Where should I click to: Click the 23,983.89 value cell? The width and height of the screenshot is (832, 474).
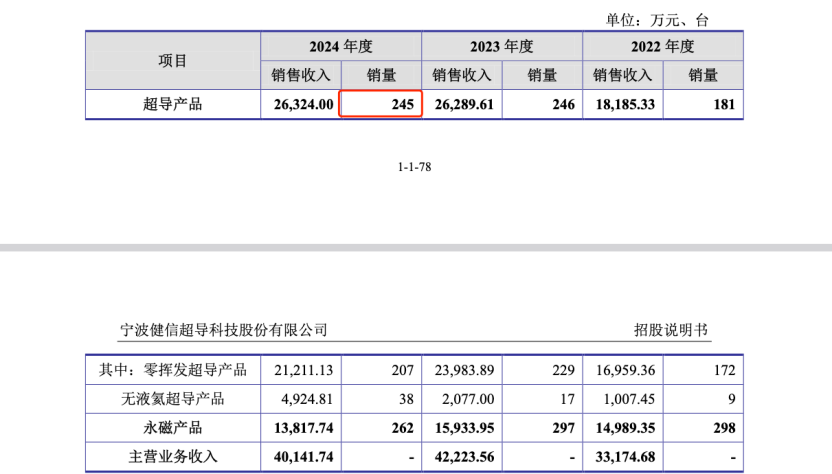(463, 370)
